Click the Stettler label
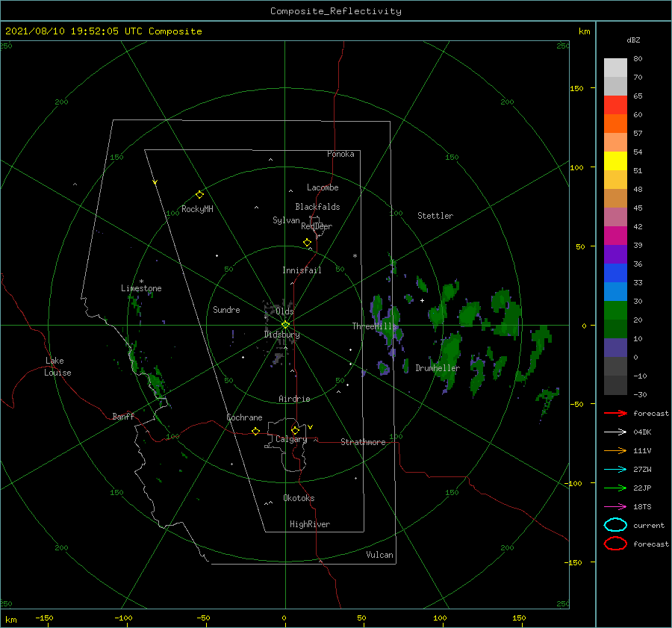 (435, 216)
